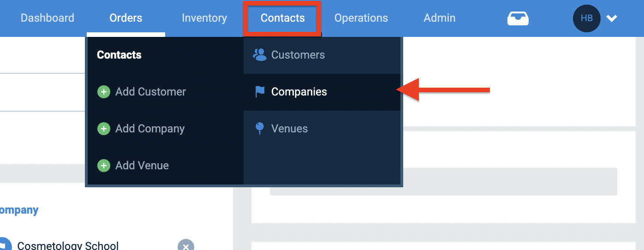Click the green plus beside Add Company

(x=103, y=129)
